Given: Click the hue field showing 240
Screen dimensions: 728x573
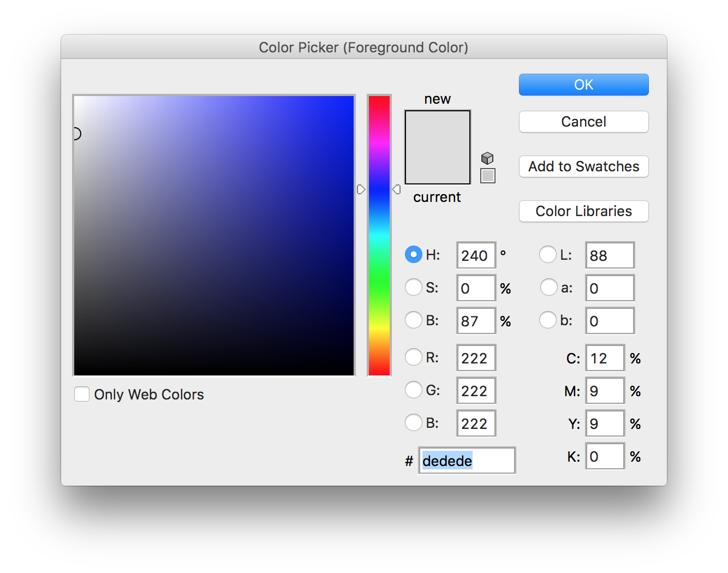Looking at the screenshot, I should pos(476,255).
